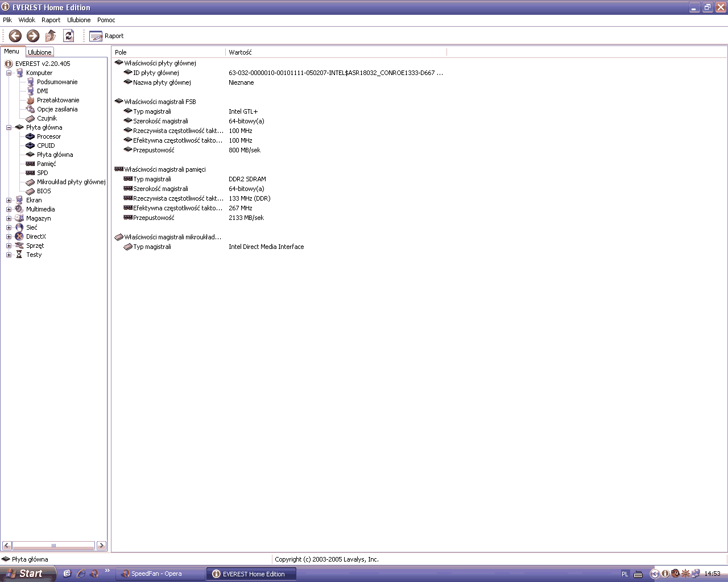
Task: Switch to the Ulubione tab
Action: point(40,52)
